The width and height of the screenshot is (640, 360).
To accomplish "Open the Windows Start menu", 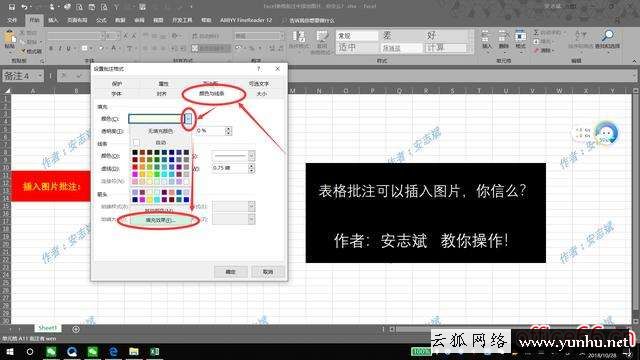I will click(10, 351).
